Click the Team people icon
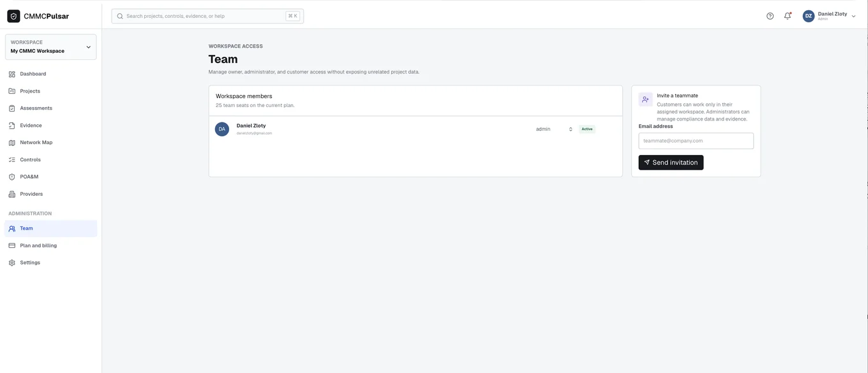Image resolution: width=868 pixels, height=373 pixels. [x=11, y=228]
